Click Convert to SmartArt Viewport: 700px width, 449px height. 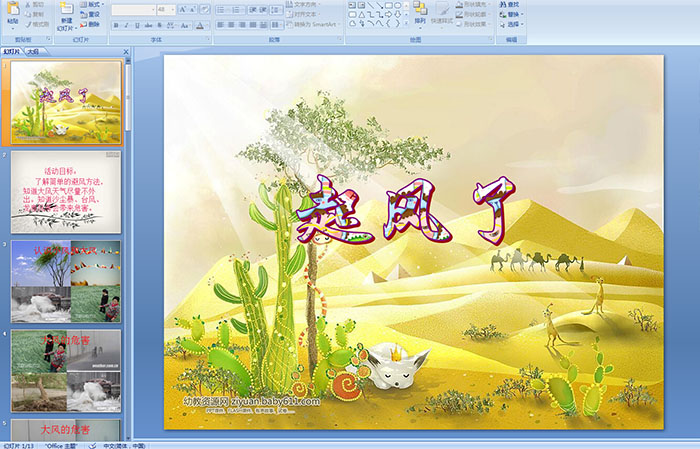click(314, 24)
